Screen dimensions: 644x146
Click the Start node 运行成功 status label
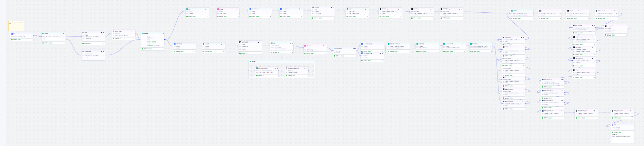tap(15, 40)
